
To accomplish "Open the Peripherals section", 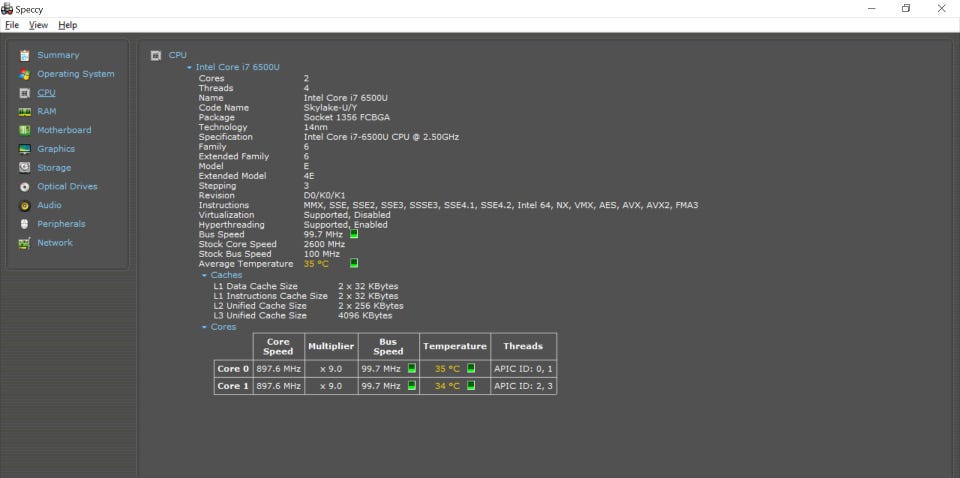I will 61,224.
